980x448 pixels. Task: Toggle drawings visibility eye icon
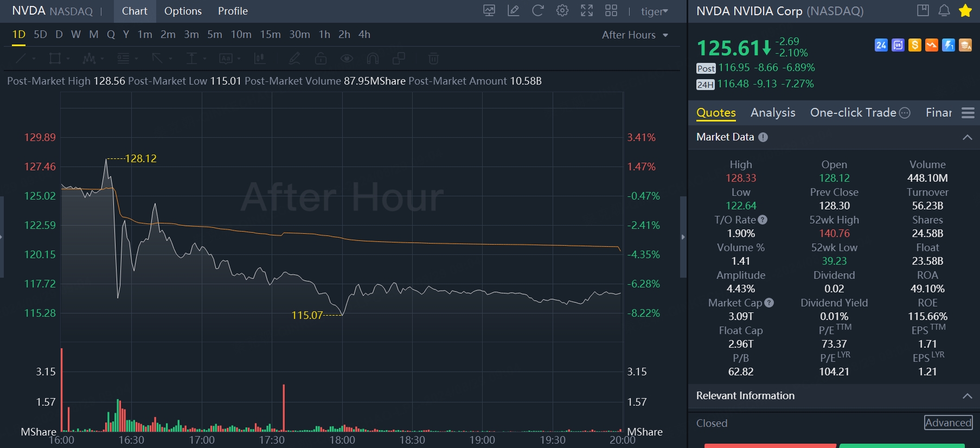click(x=347, y=58)
